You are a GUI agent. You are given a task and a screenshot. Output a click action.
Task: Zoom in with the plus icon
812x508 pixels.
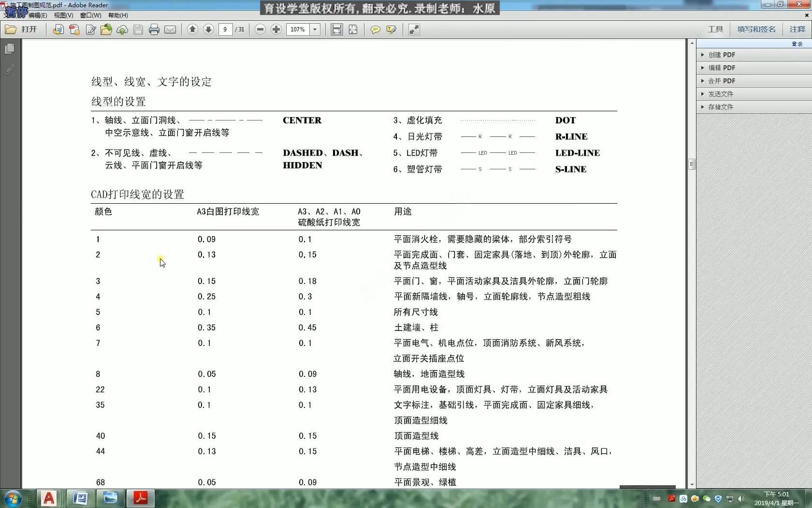(276, 30)
